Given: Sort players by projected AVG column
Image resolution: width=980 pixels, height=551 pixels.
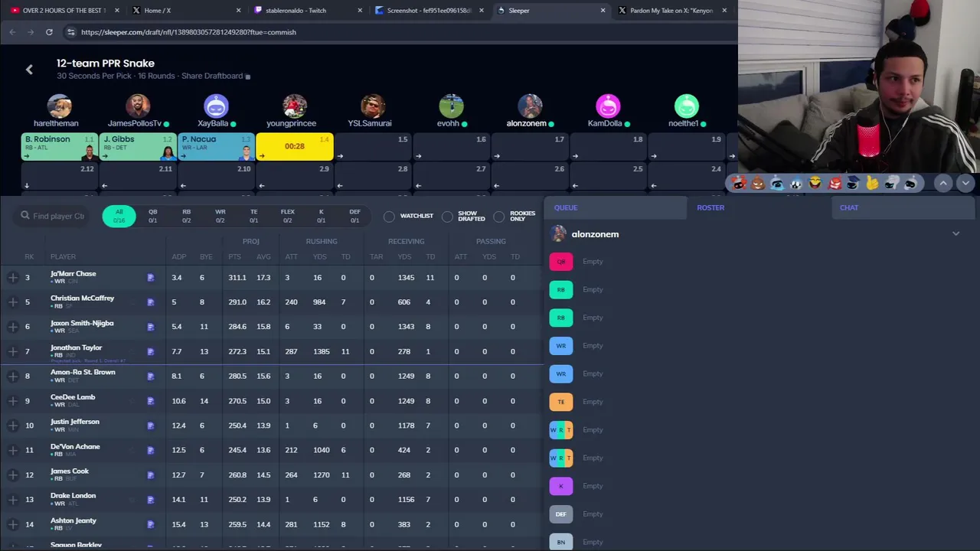Looking at the screenshot, I should click(263, 257).
